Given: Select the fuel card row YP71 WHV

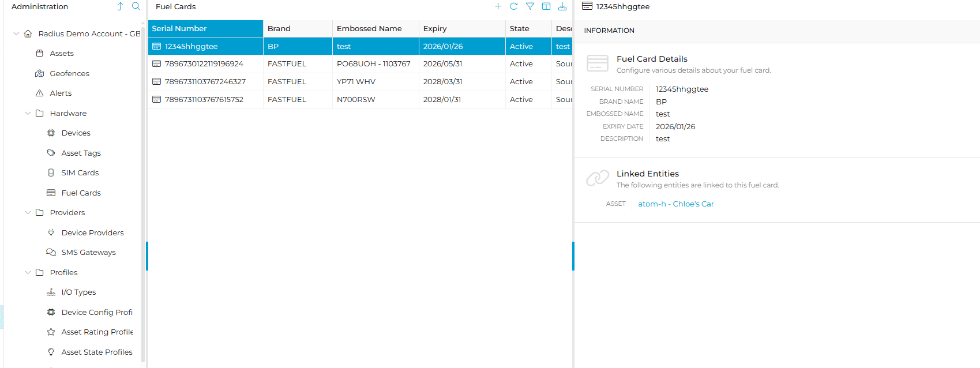Looking at the screenshot, I should click(356, 81).
